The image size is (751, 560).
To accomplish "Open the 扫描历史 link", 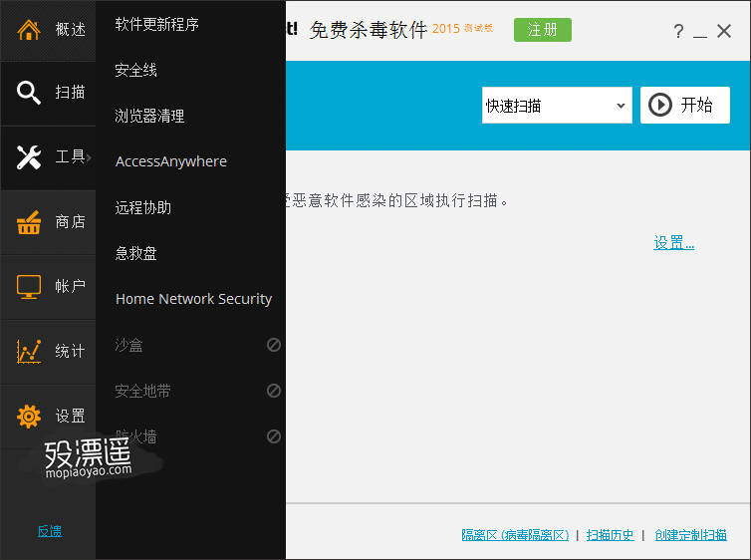I will point(611,535).
